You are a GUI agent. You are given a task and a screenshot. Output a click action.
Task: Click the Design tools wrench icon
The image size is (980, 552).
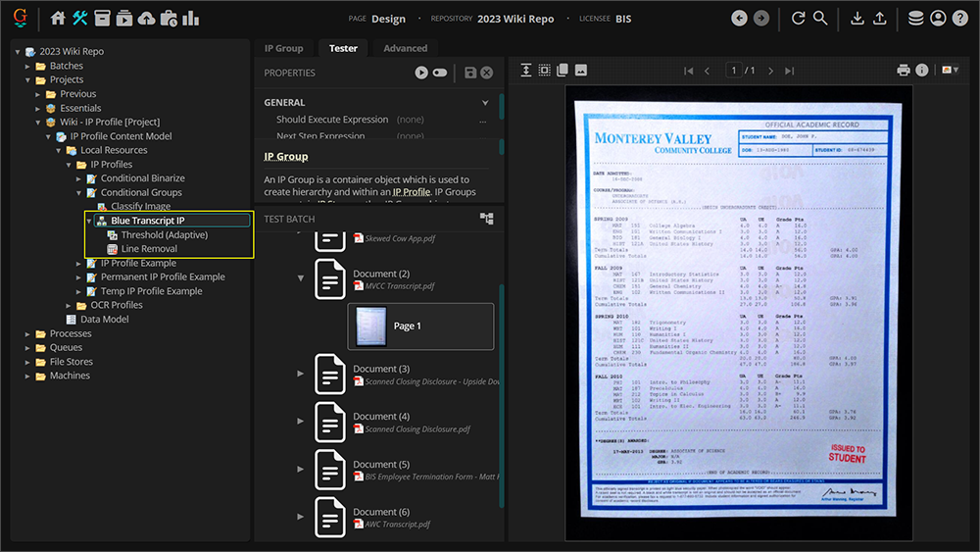click(x=80, y=18)
